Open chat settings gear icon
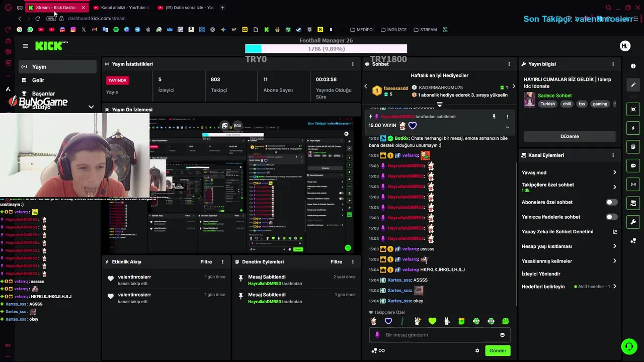The width and height of the screenshot is (644, 362). click(x=477, y=351)
